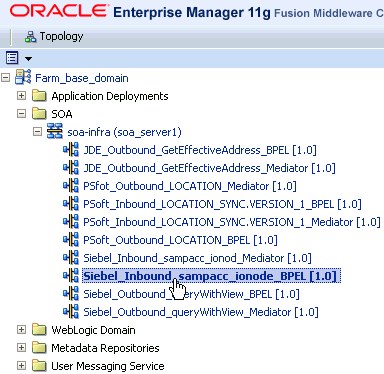Click the Metadata Repositories folder icon
This screenshot has width=384, height=374.
pos(39,348)
